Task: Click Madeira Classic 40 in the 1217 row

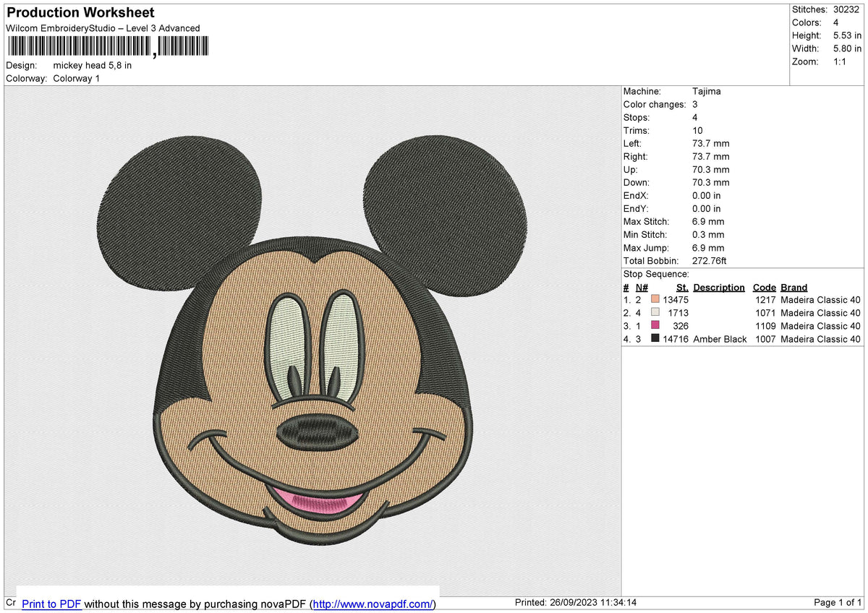Action: coord(821,299)
